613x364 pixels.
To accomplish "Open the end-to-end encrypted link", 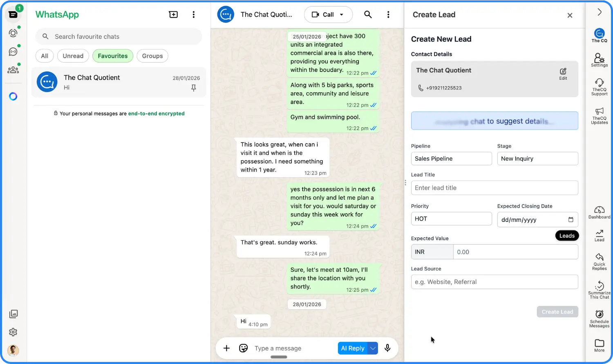I will click(156, 114).
